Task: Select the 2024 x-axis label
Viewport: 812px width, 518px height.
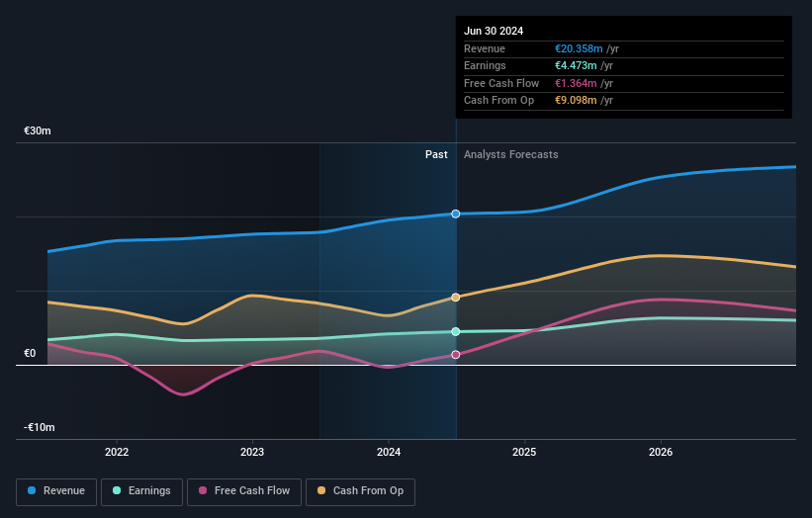Action: pos(389,452)
